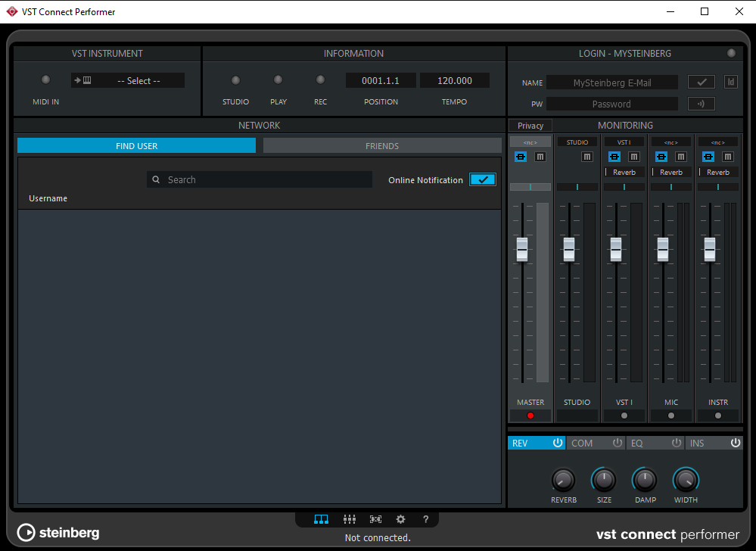This screenshot has height=551, width=756.
Task: Select the channel dot under VST I
Action: tap(624, 416)
